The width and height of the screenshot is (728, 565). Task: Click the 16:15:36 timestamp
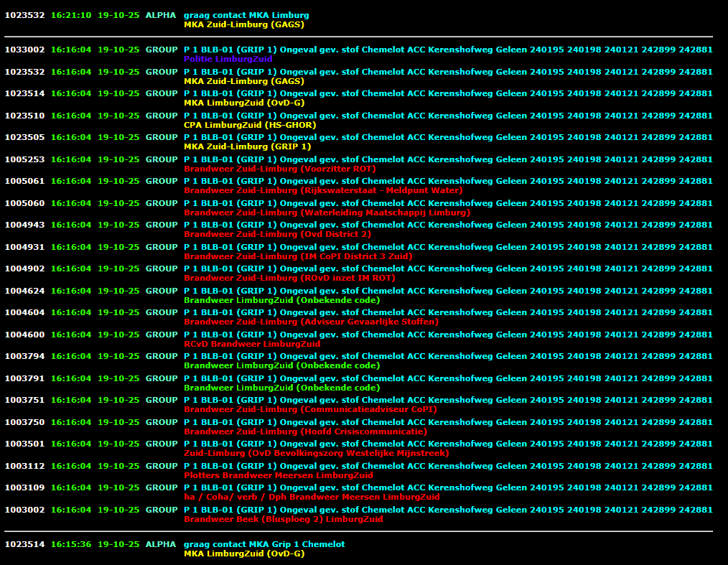click(71, 544)
